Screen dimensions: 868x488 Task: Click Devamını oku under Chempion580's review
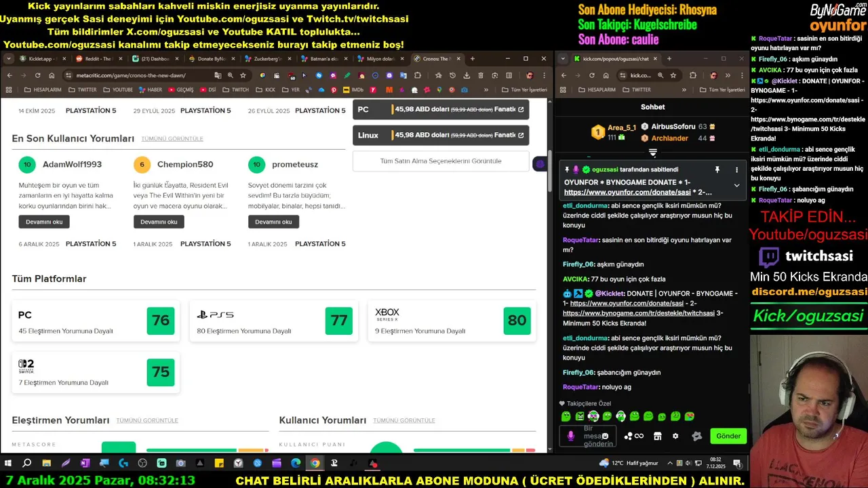click(159, 222)
